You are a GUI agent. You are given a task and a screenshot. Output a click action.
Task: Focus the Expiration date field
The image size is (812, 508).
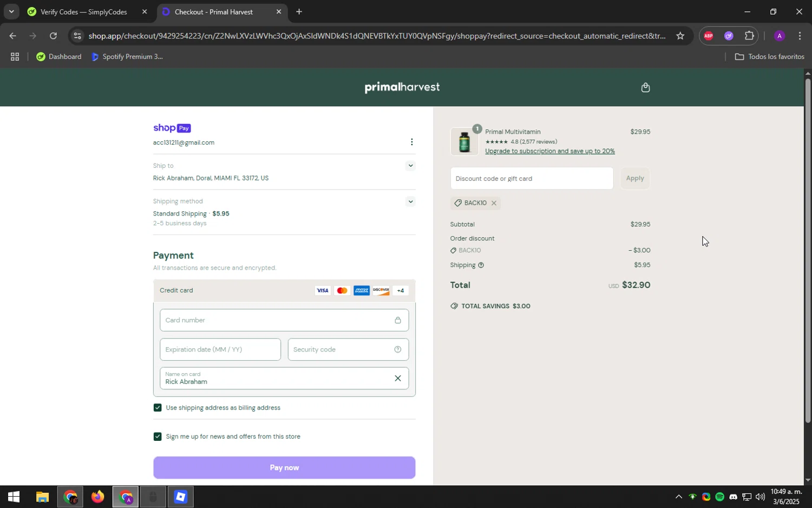pos(220,350)
